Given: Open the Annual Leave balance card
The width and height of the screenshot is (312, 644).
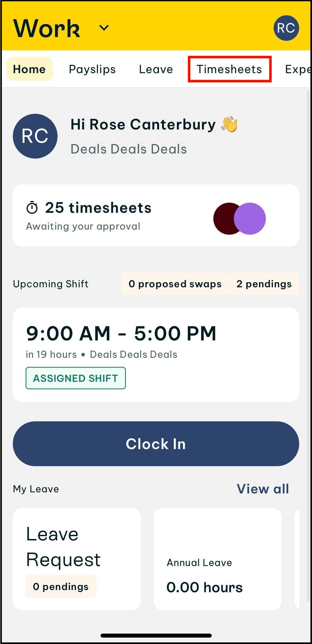Looking at the screenshot, I should click(218, 559).
